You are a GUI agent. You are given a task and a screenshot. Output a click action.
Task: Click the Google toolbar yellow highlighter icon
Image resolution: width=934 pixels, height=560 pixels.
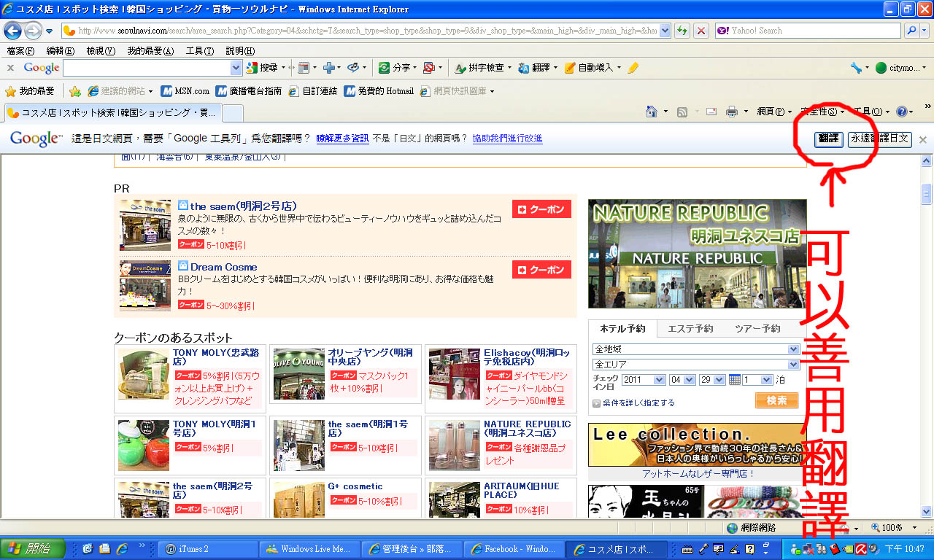tap(633, 67)
